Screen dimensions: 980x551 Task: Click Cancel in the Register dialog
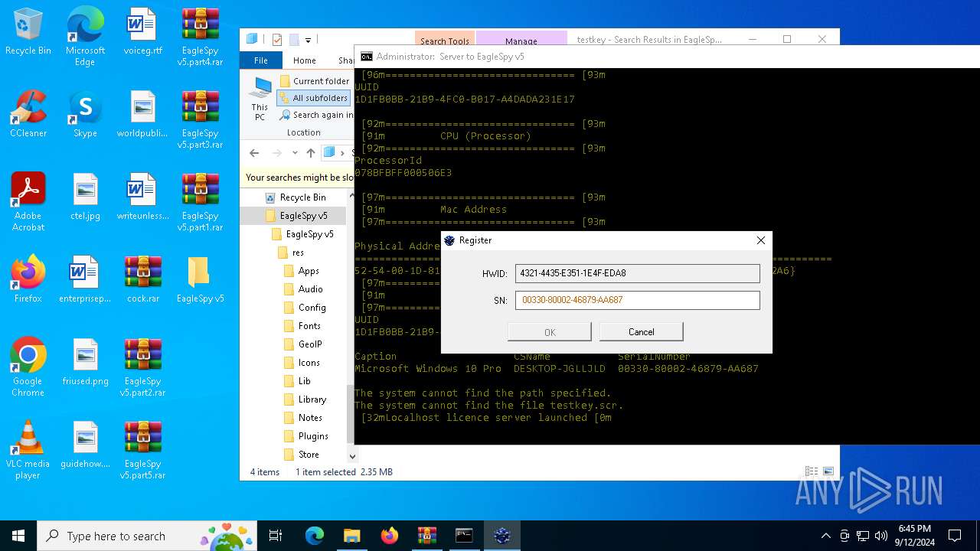(x=641, y=331)
